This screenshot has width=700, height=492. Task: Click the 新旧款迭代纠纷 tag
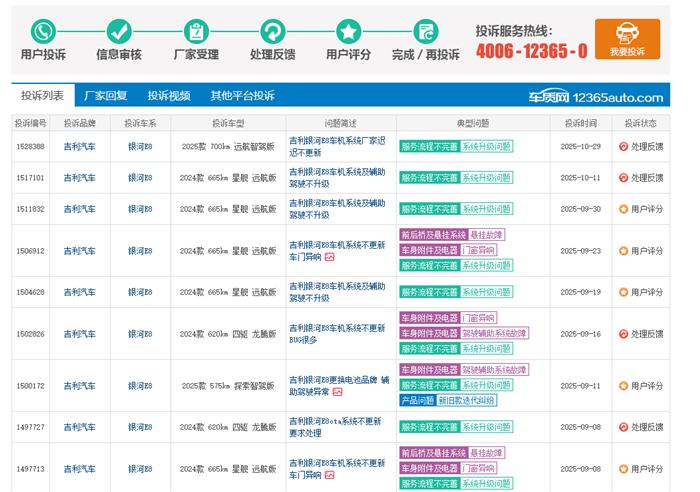click(x=466, y=400)
